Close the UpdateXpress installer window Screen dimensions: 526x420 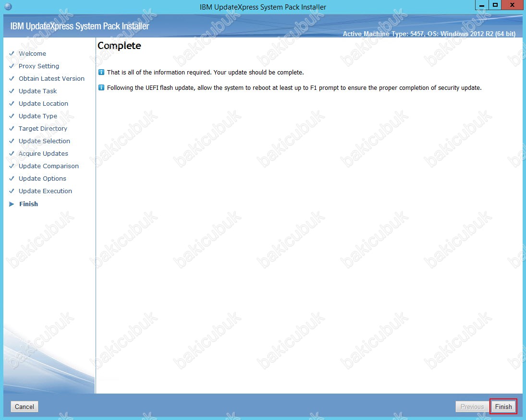click(x=512, y=5)
